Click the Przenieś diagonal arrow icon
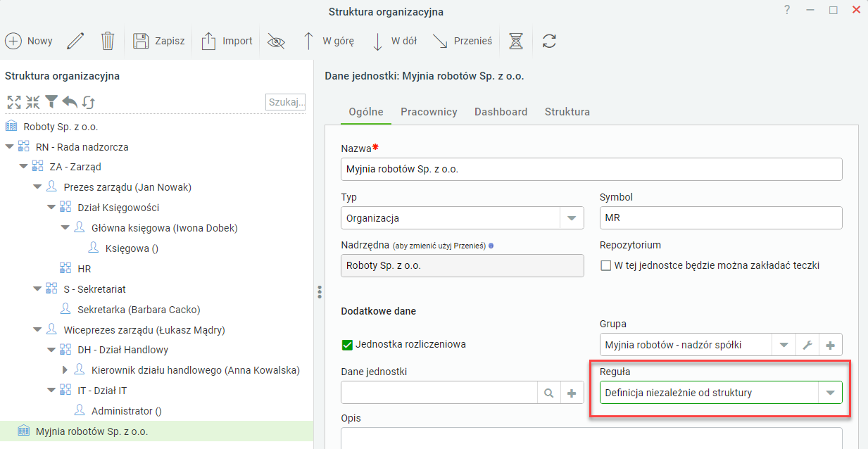Screen dimensions: 868x449 440,41
